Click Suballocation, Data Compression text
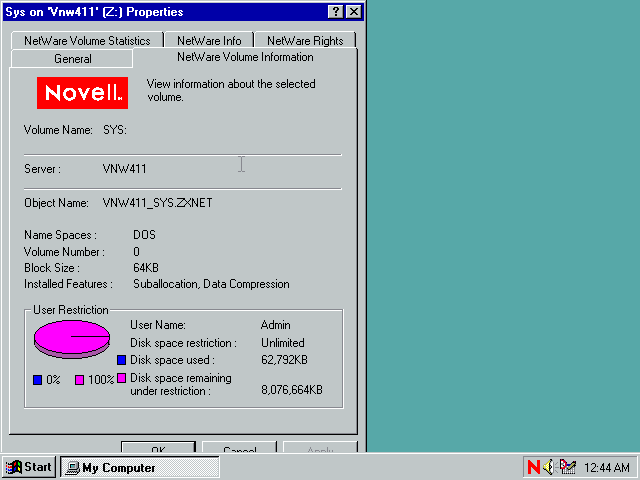640x480 pixels. pyautogui.click(x=211, y=284)
